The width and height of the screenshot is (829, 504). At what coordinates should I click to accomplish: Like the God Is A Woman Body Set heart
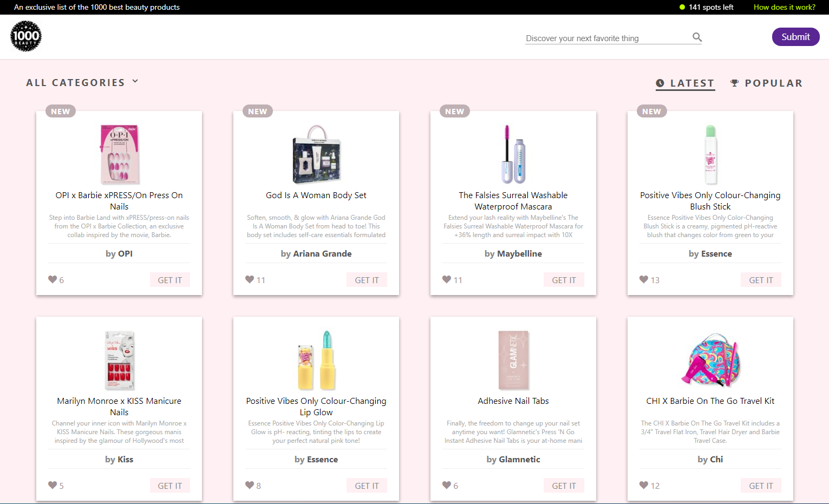click(x=250, y=279)
